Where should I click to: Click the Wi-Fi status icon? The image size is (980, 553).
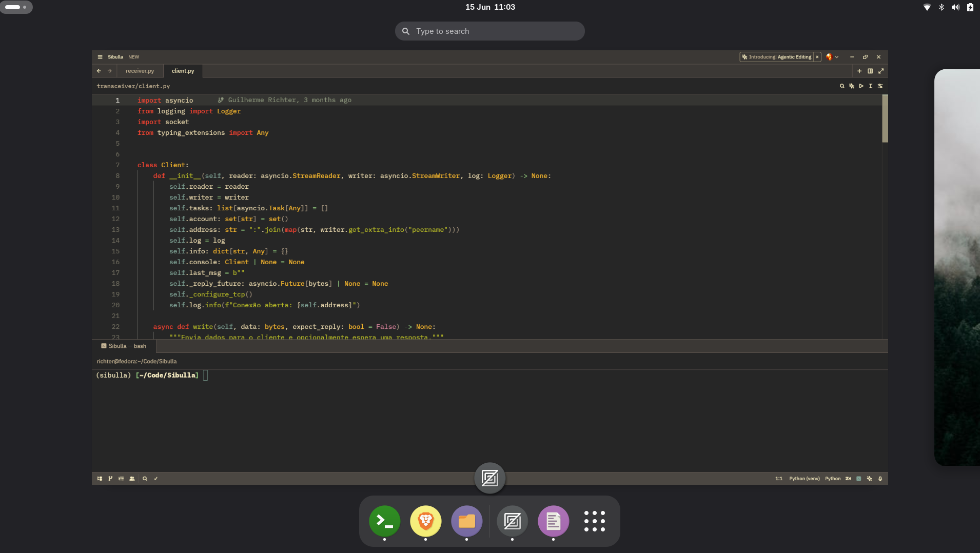click(x=927, y=7)
